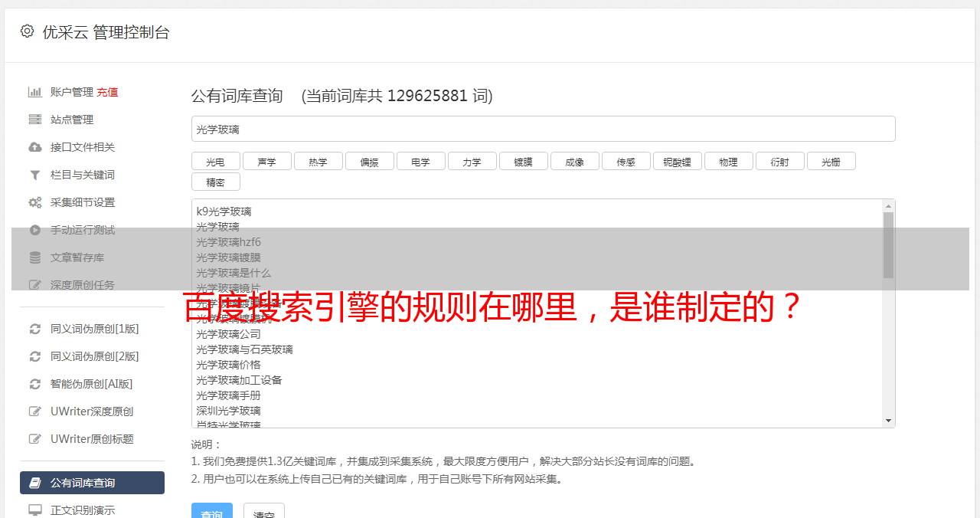Click the monitor icon for 正文识别演示
980x518 pixels.
[x=34, y=510]
